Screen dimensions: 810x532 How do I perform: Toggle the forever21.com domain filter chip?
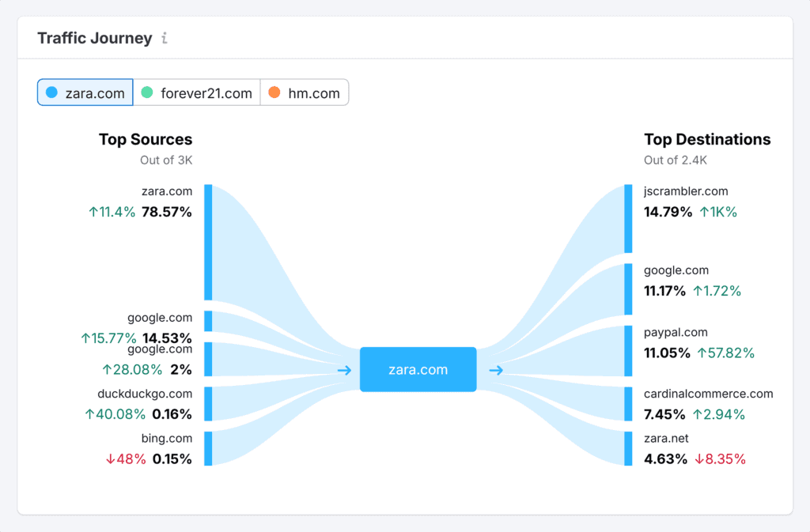(x=197, y=92)
